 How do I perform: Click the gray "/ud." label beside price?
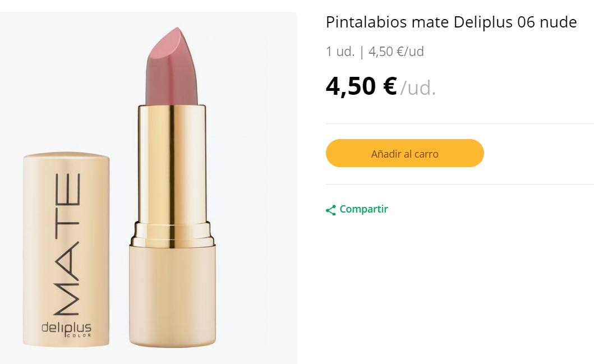click(418, 88)
